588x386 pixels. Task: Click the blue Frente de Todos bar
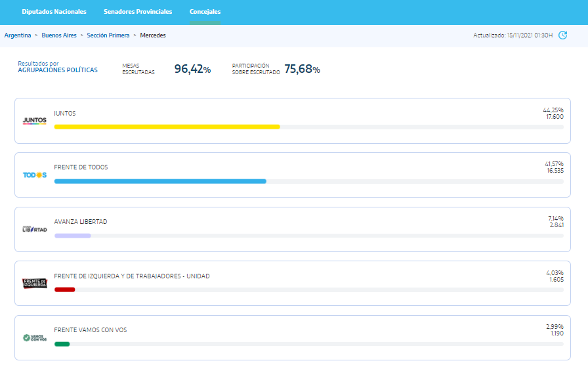coord(160,181)
